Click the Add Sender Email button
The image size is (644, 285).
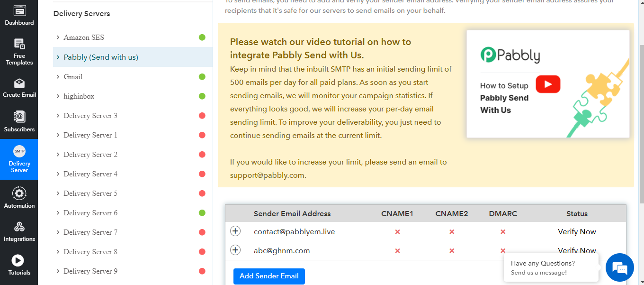(x=269, y=276)
